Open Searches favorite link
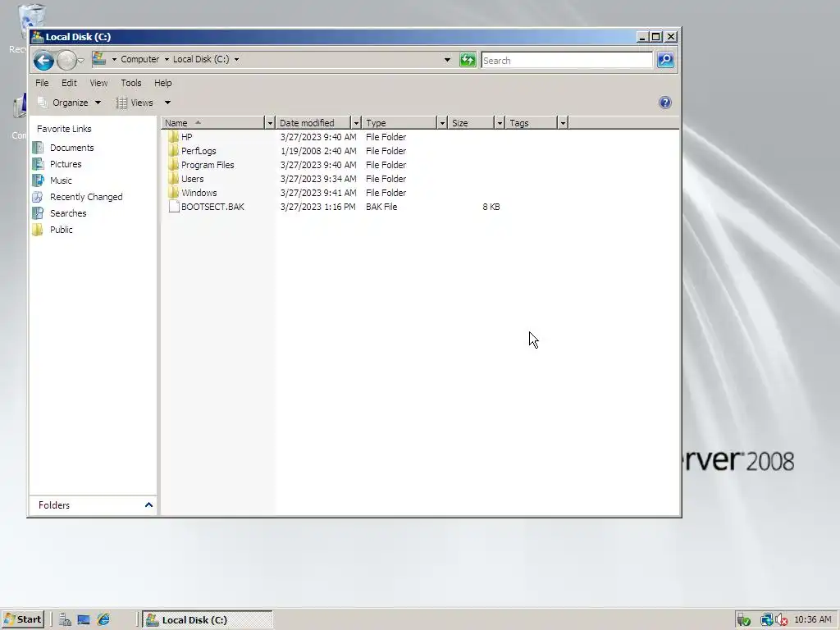The width and height of the screenshot is (840, 630). tap(68, 213)
